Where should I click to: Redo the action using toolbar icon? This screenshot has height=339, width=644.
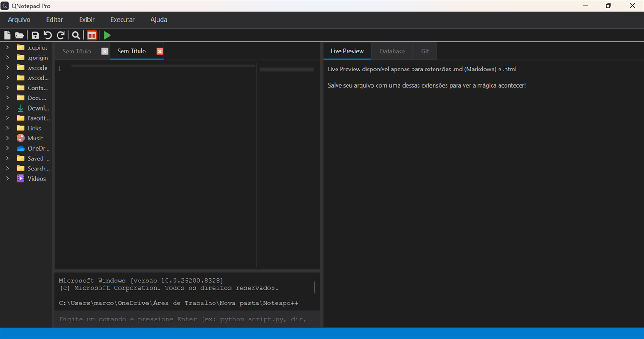[60, 35]
